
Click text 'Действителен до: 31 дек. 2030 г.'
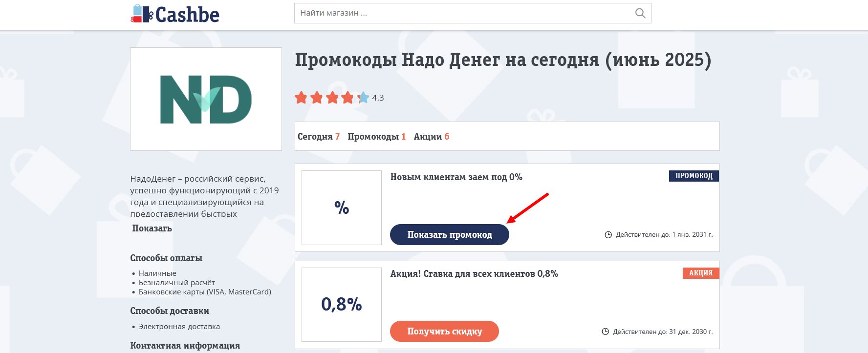coord(663,332)
